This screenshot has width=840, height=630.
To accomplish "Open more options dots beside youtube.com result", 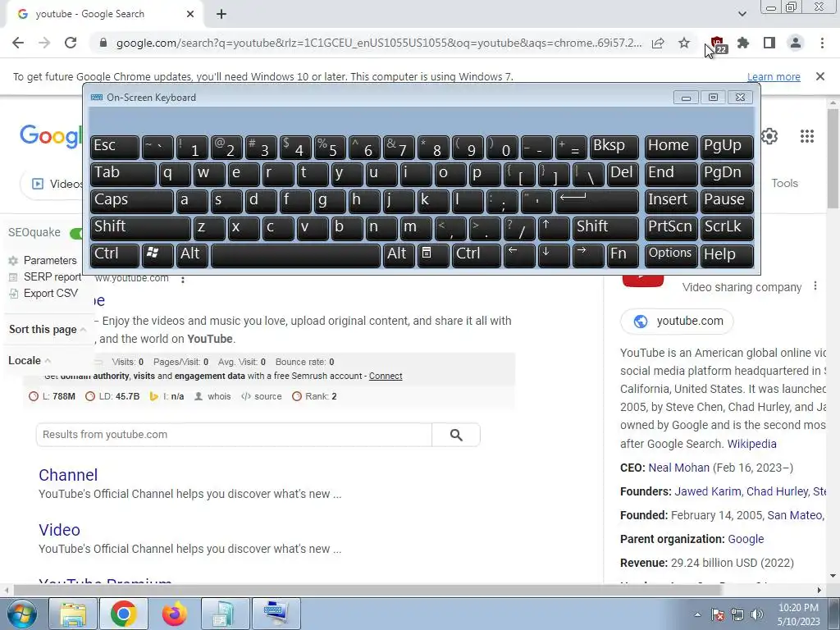I will pos(183,280).
